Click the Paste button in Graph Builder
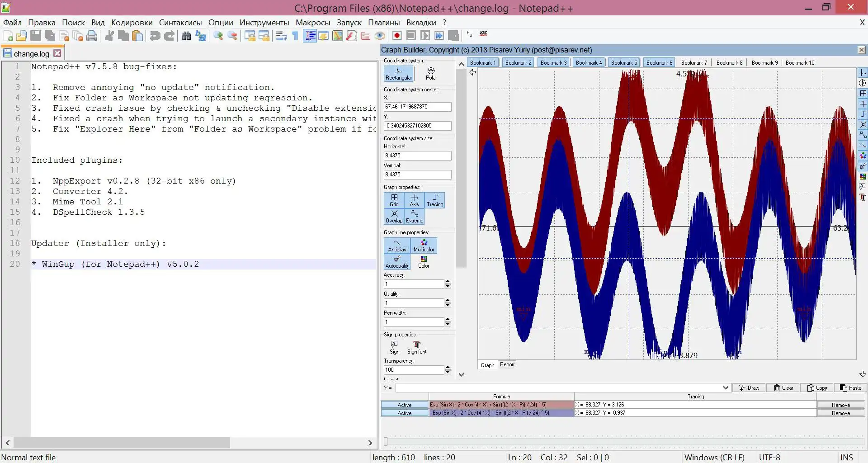868x463 pixels. pyautogui.click(x=850, y=388)
